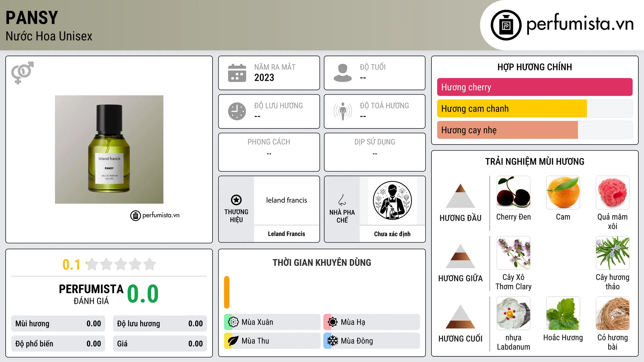
Task: Click the Giá 0.00 score row
Action: point(160,344)
